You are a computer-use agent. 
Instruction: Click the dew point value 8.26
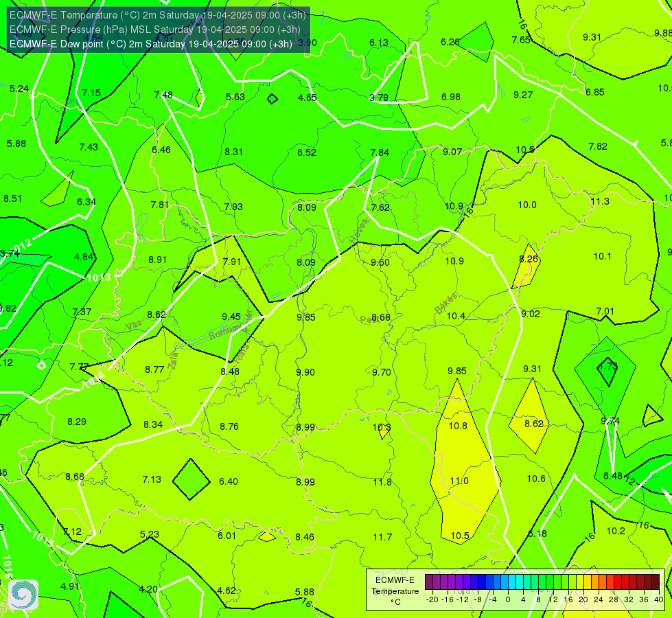click(x=529, y=259)
